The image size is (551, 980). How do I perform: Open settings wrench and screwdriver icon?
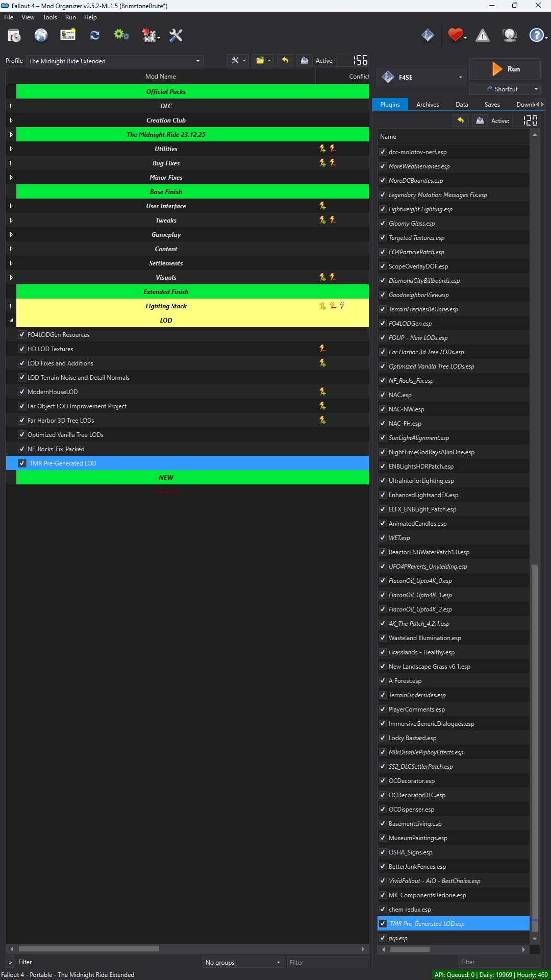(176, 35)
